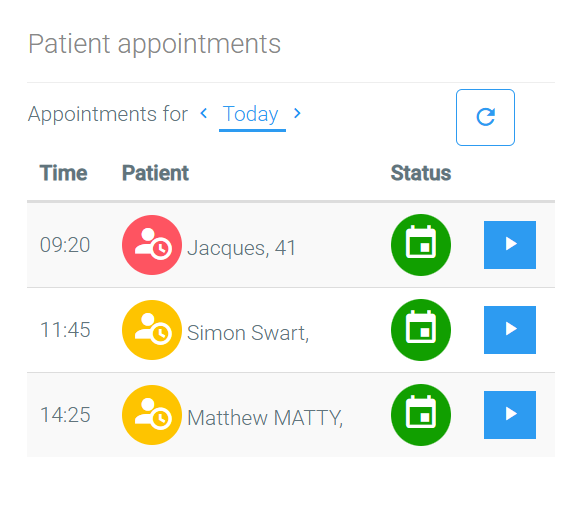Sort by the Status column header

tap(421, 173)
